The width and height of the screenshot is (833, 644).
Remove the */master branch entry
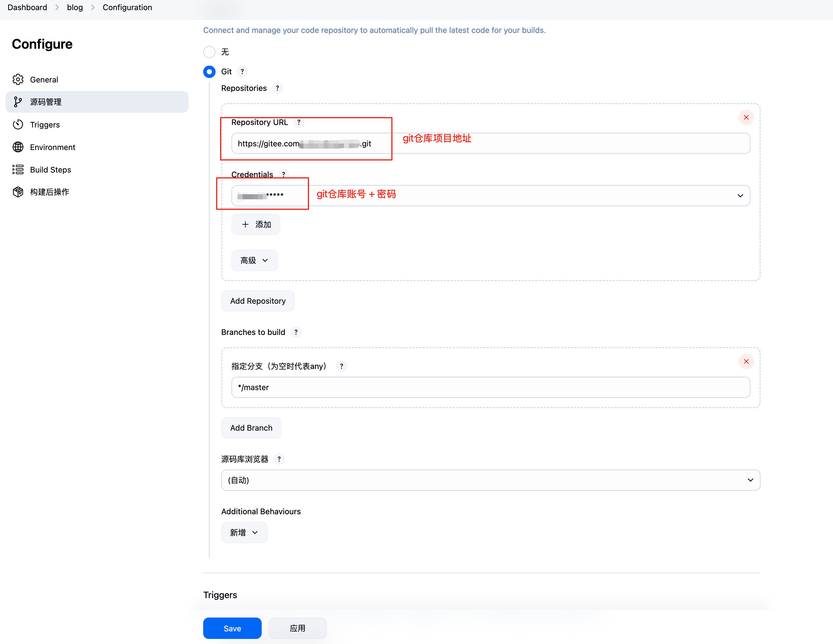746,361
